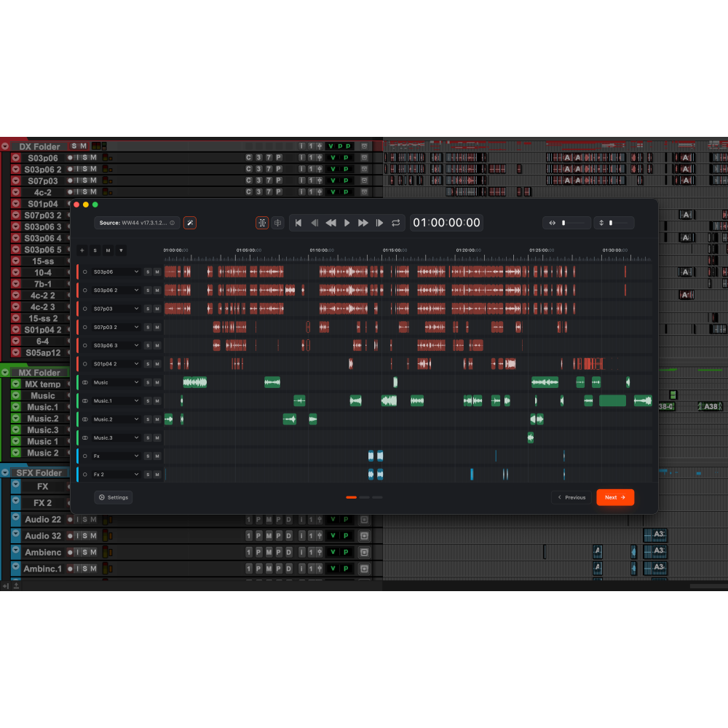Click the global M mute button above tracks

pos(108,250)
